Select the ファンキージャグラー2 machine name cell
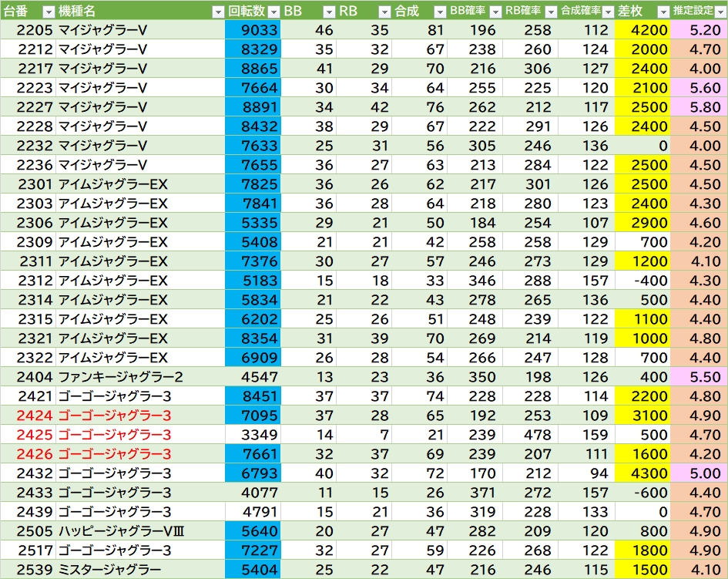Viewport: 728px width, 579px height. coord(140,377)
